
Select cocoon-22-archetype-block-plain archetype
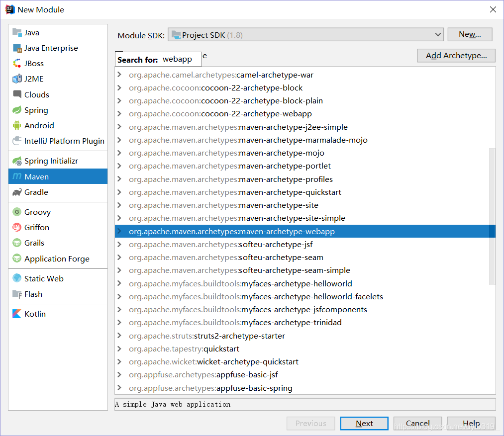(225, 101)
